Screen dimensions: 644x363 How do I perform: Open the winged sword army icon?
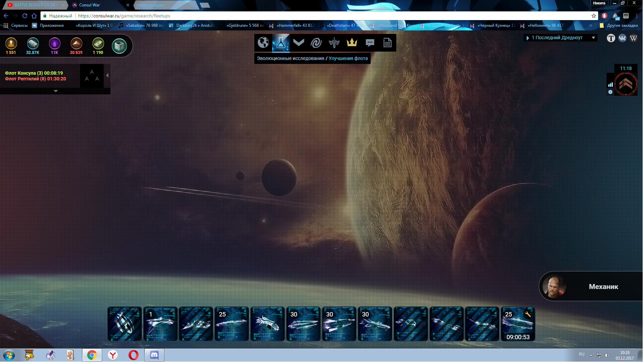(334, 43)
